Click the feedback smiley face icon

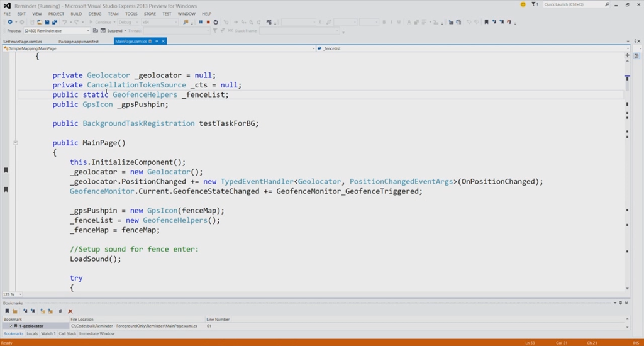point(523,4)
